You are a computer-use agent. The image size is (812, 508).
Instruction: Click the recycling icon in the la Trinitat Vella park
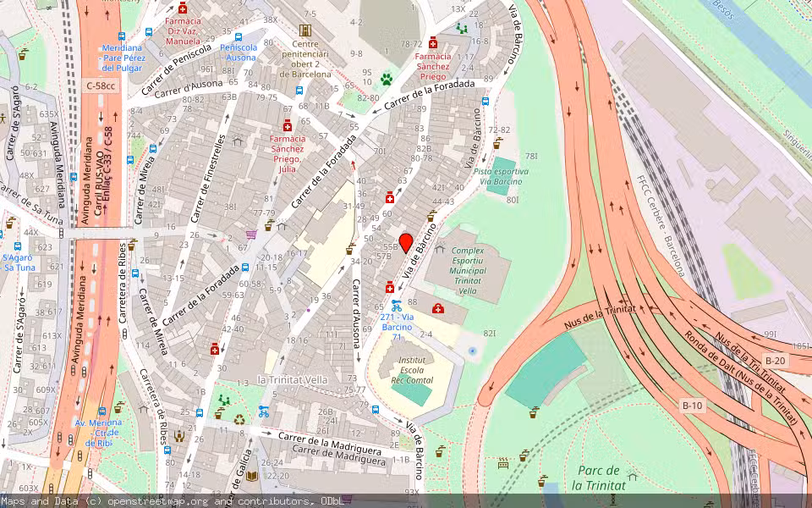[239, 420]
